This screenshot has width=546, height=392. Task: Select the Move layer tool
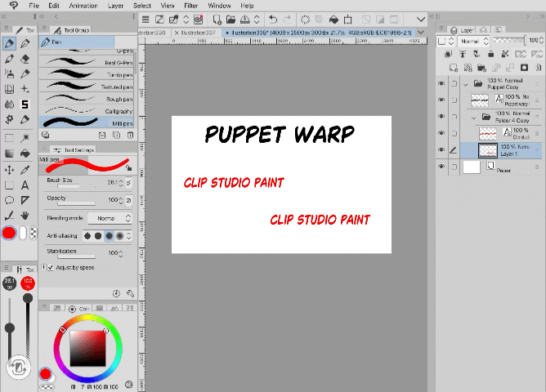pos(10,170)
